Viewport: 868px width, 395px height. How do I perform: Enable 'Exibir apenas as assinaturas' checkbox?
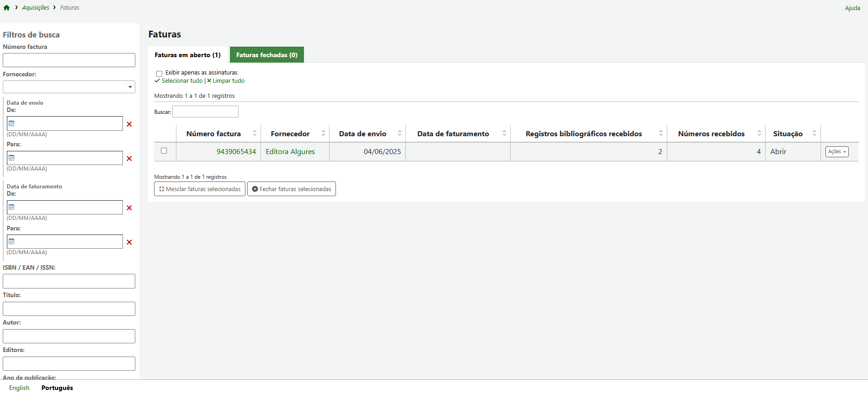pyautogui.click(x=159, y=74)
